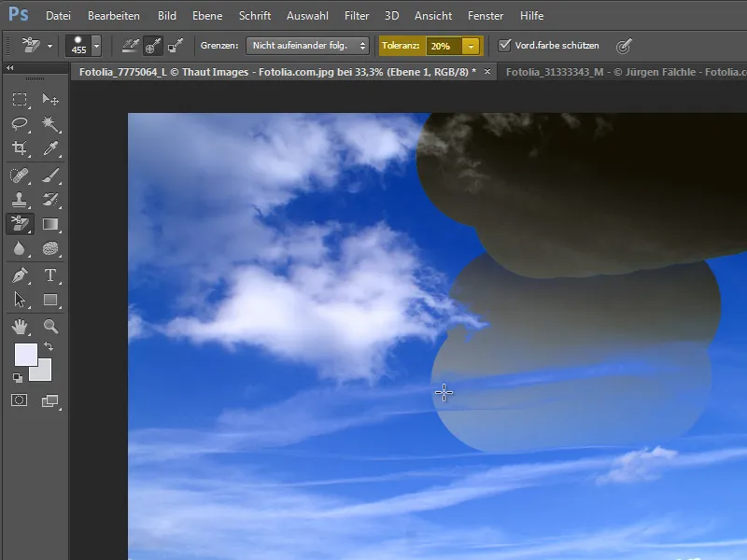Toggle tablet pressure for size
Screen dimensions: 747x560
click(x=623, y=46)
